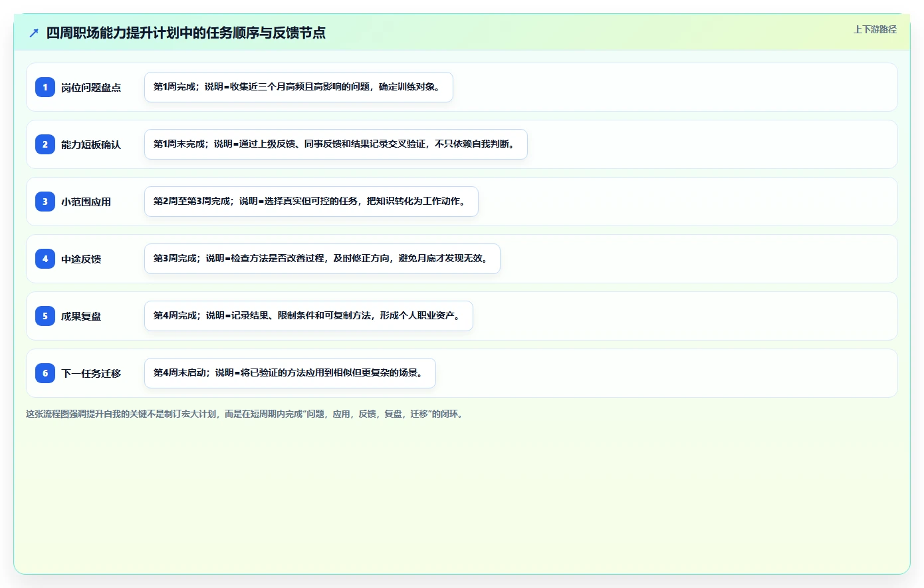Click the 成果复盘 step label
924x588 pixels.
click(81, 316)
